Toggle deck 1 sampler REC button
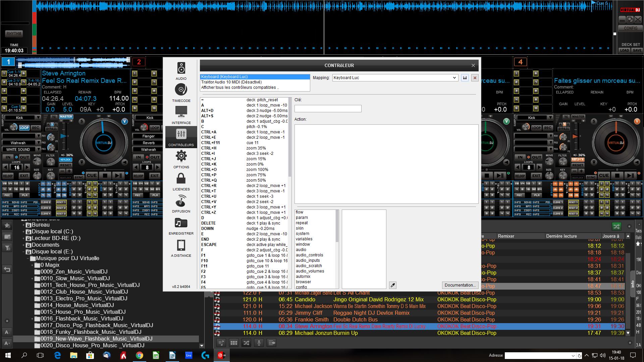644x362 pixels. point(36,128)
